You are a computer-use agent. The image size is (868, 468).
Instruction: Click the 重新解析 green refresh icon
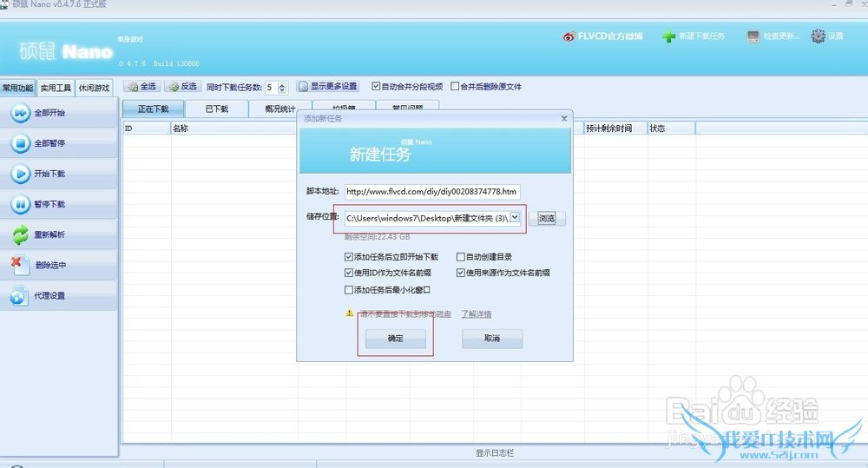[21, 234]
